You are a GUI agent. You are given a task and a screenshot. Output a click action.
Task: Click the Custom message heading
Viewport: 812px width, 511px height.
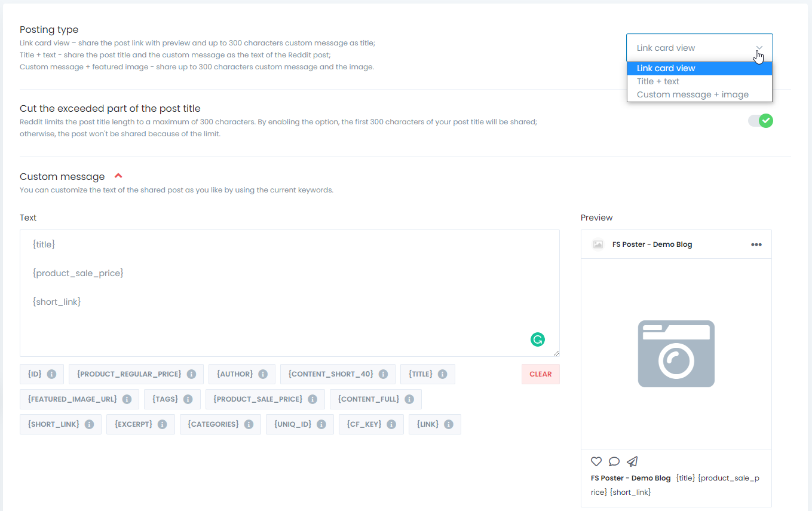[62, 176]
